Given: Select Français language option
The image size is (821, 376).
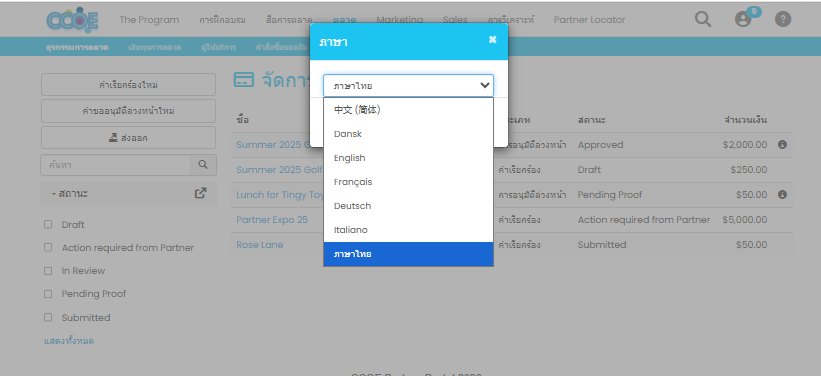Looking at the screenshot, I should (x=408, y=182).
